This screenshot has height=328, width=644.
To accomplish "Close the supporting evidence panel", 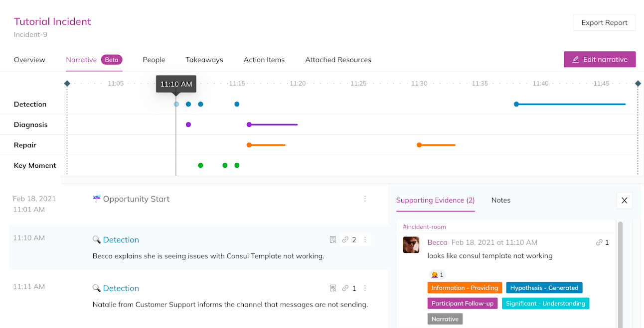I will 624,201.
